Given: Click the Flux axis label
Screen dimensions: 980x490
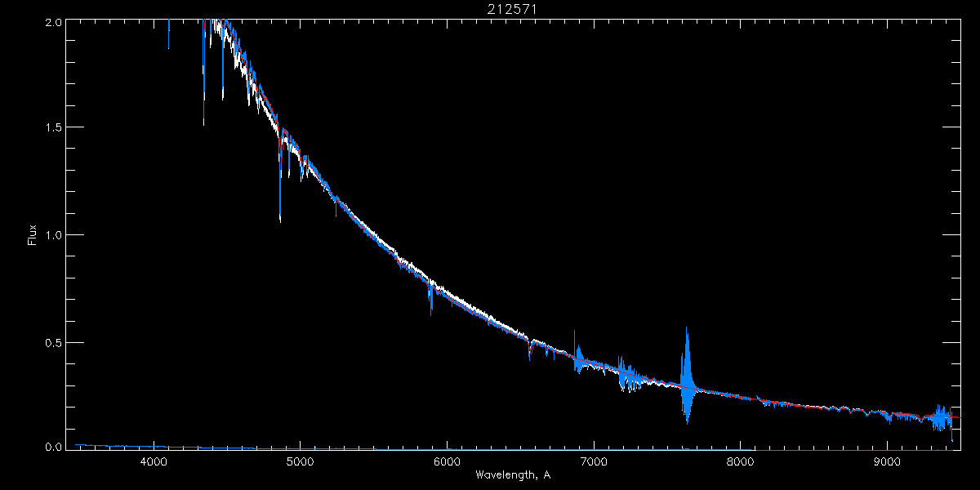Looking at the screenshot, I should [33, 234].
